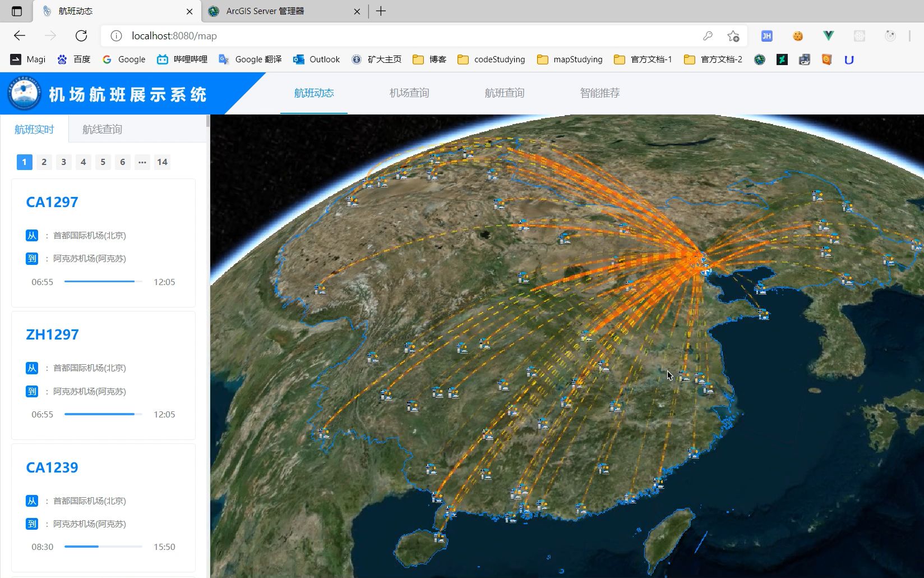
Task: Click the Hainan island airport marker
Action: (440, 538)
